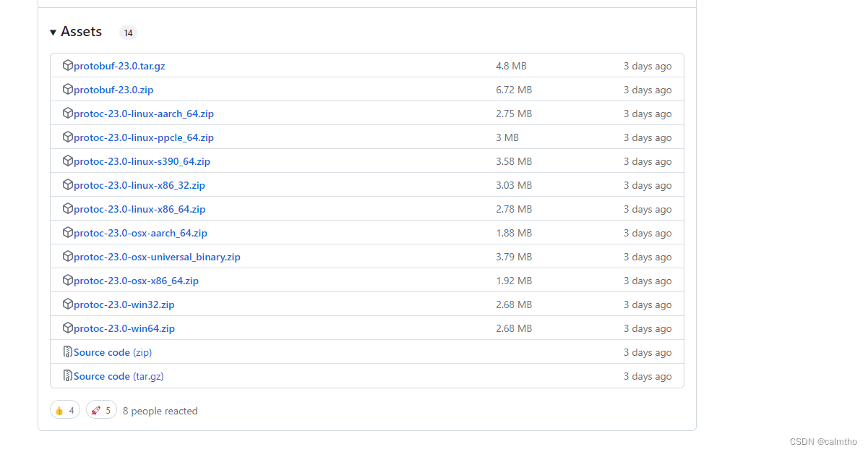Click the package icon beside protoc-23.0-linux-x86_64.zip
868x452 pixels.
pos(68,208)
